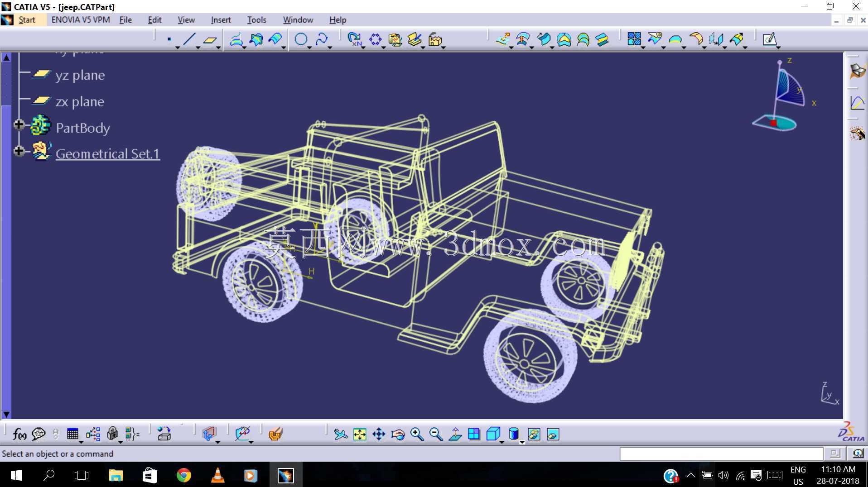The image size is (868, 487).
Task: Open the Help menu
Action: pos(338,20)
